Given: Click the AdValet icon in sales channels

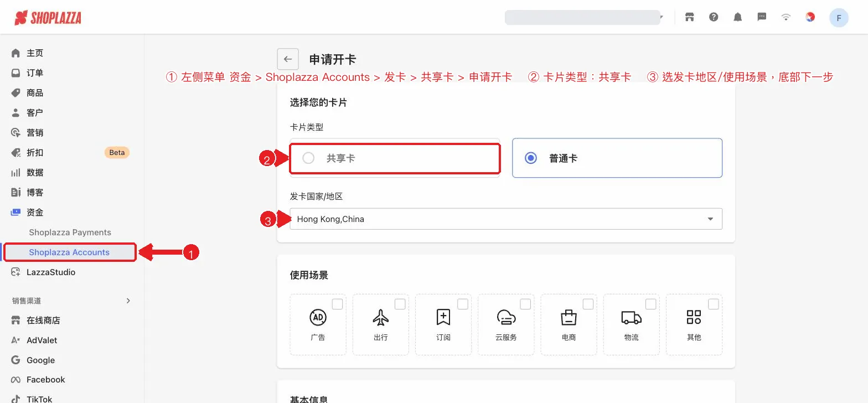Looking at the screenshot, I should pyautogui.click(x=15, y=340).
